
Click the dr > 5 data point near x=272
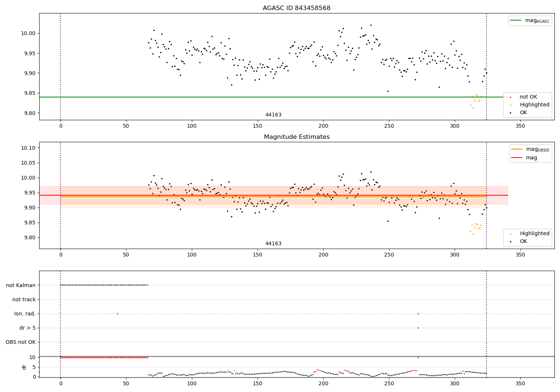tap(418, 328)
